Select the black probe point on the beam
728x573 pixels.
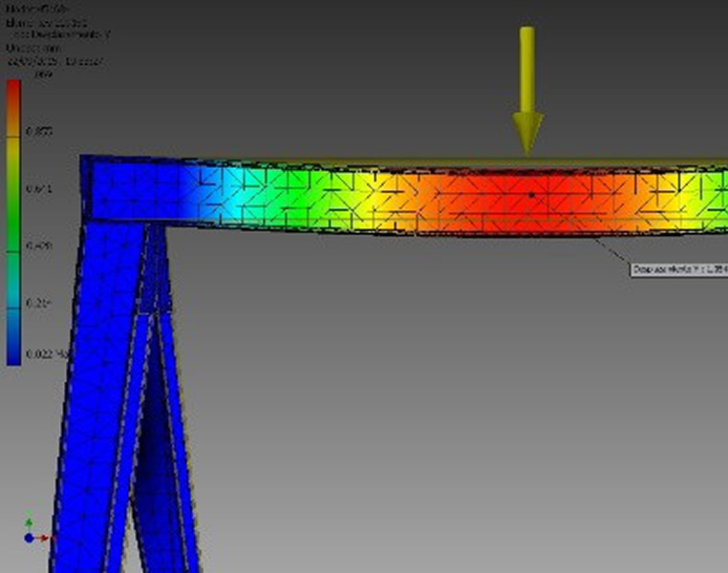click(531, 195)
